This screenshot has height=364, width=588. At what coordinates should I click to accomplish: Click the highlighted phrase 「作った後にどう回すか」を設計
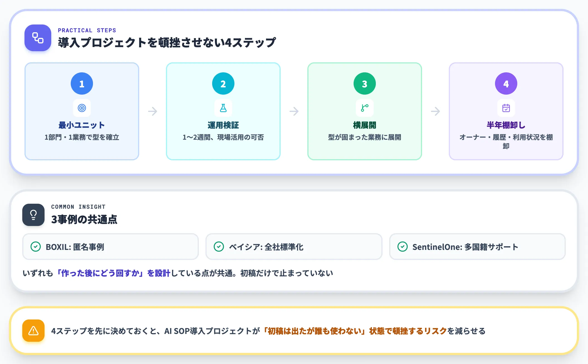[112, 273]
